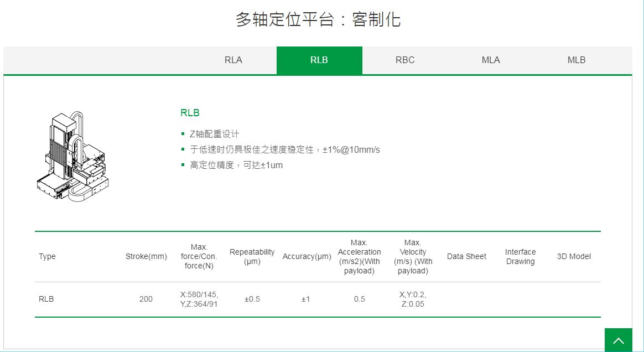Click the currently active RLB tab
Viewport: 644px width, 352px height.
(x=319, y=60)
